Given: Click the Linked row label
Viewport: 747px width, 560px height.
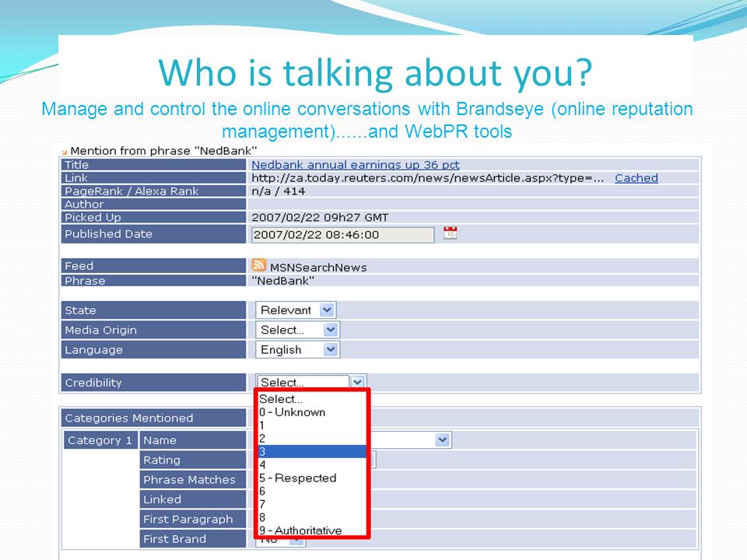Looking at the screenshot, I should click(192, 499).
